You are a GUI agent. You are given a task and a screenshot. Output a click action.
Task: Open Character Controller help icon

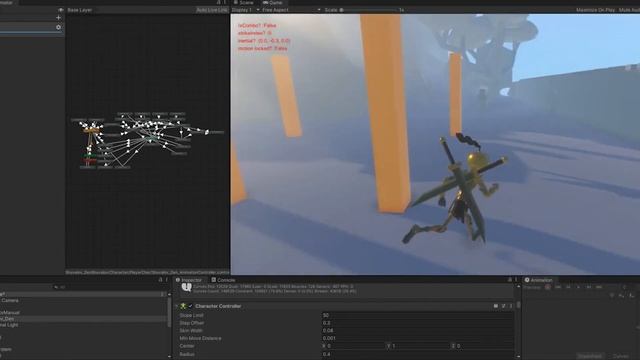[x=496, y=306]
